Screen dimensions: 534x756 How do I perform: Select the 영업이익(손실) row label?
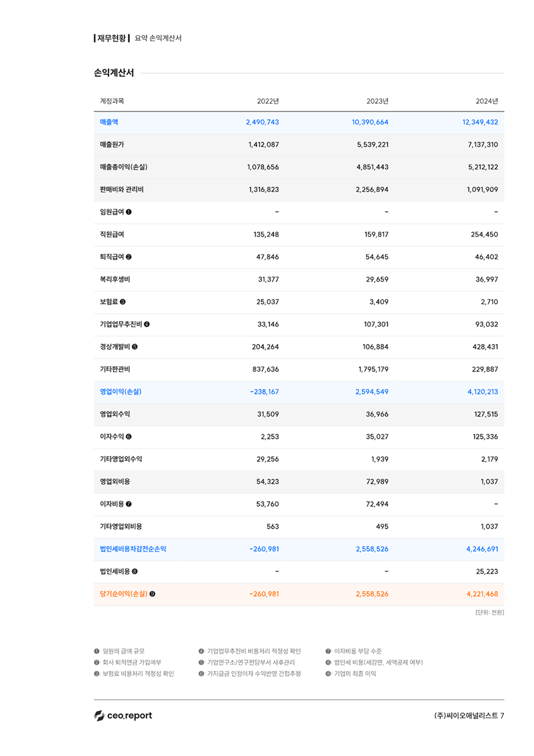pyautogui.click(x=121, y=392)
